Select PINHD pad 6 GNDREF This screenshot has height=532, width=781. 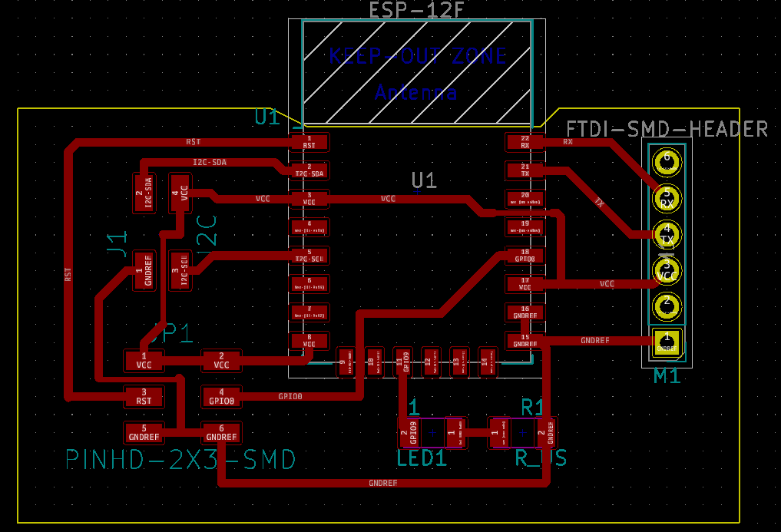pos(222,432)
